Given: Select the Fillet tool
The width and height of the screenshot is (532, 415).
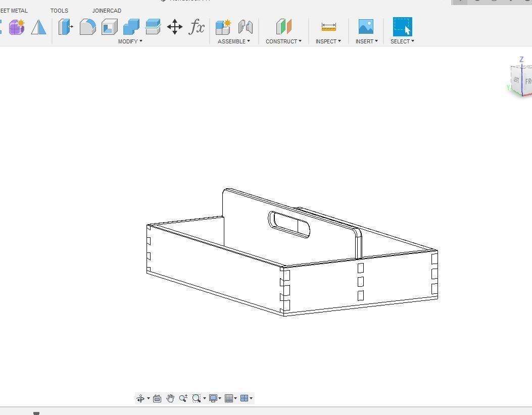Looking at the screenshot, I should pos(87,27).
